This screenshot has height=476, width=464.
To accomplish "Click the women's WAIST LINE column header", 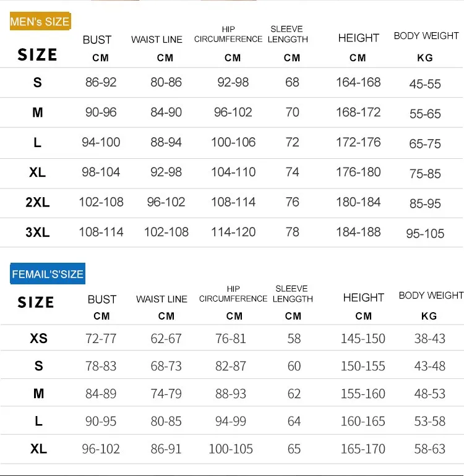I will click(161, 299).
